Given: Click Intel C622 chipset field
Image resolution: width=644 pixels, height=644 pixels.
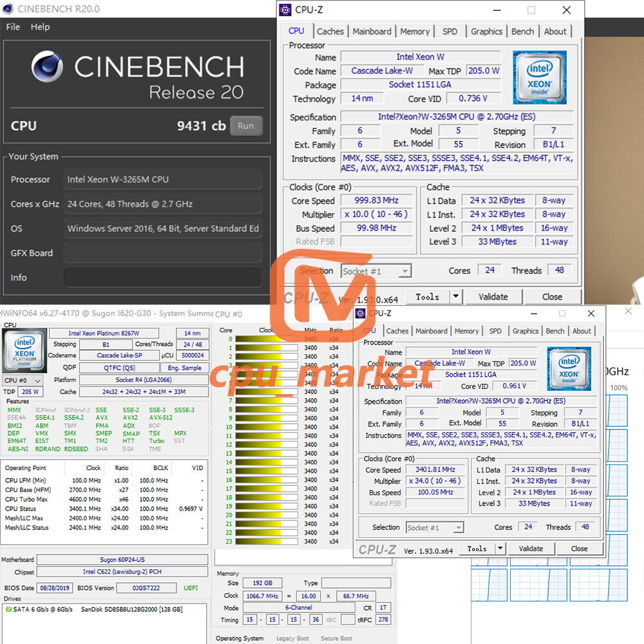Looking at the screenshot, I should (x=122, y=572).
